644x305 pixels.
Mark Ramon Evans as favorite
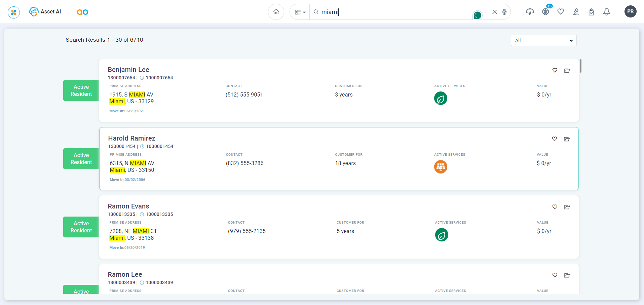[555, 207]
